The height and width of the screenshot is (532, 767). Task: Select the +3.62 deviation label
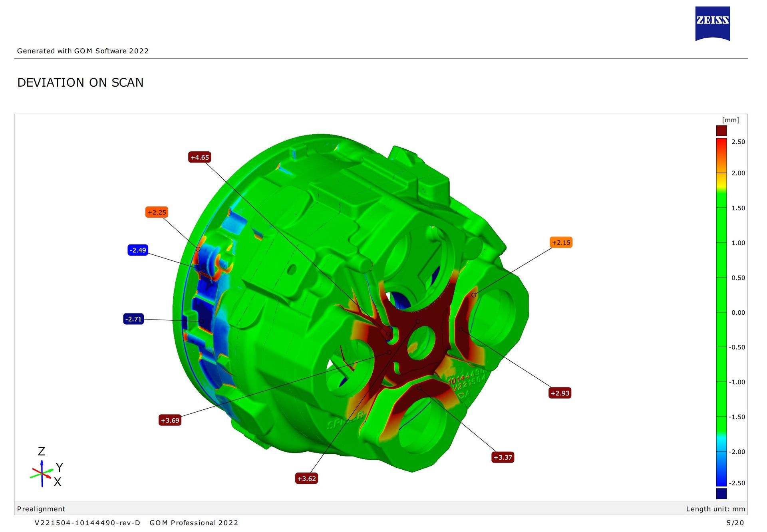click(x=306, y=478)
